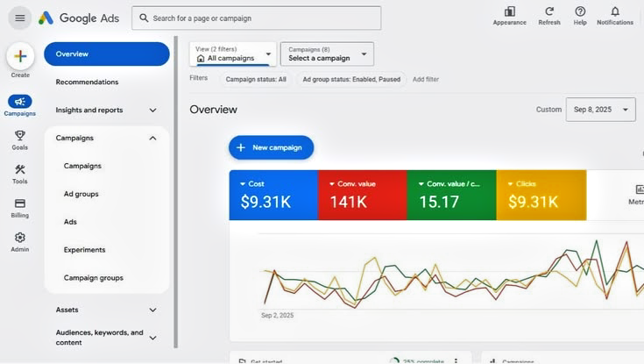Open the Conv. value / cost metric dropdown

(421, 184)
